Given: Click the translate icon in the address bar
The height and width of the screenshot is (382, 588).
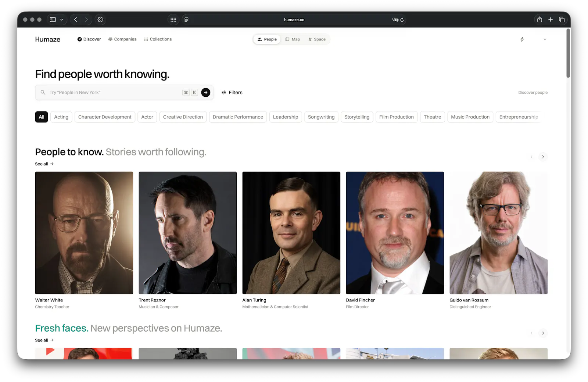Looking at the screenshot, I should (395, 19).
